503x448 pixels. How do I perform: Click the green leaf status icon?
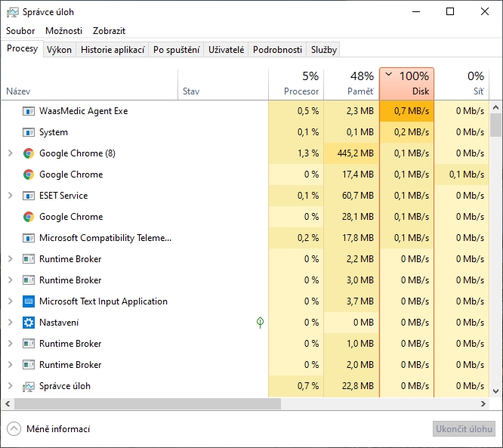[x=260, y=323]
